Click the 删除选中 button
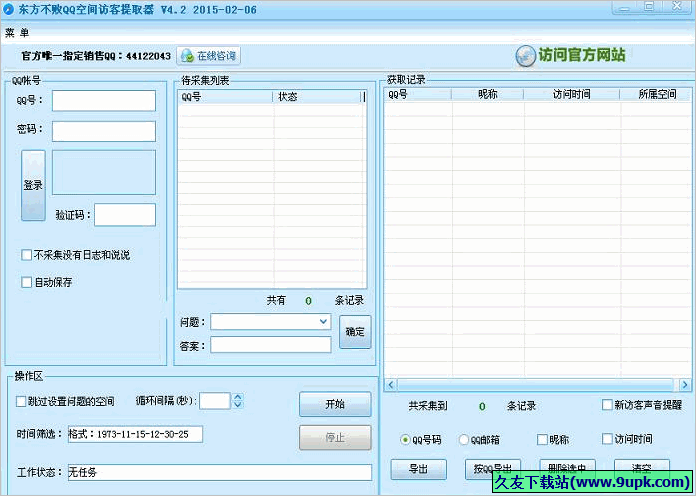 [x=567, y=467]
